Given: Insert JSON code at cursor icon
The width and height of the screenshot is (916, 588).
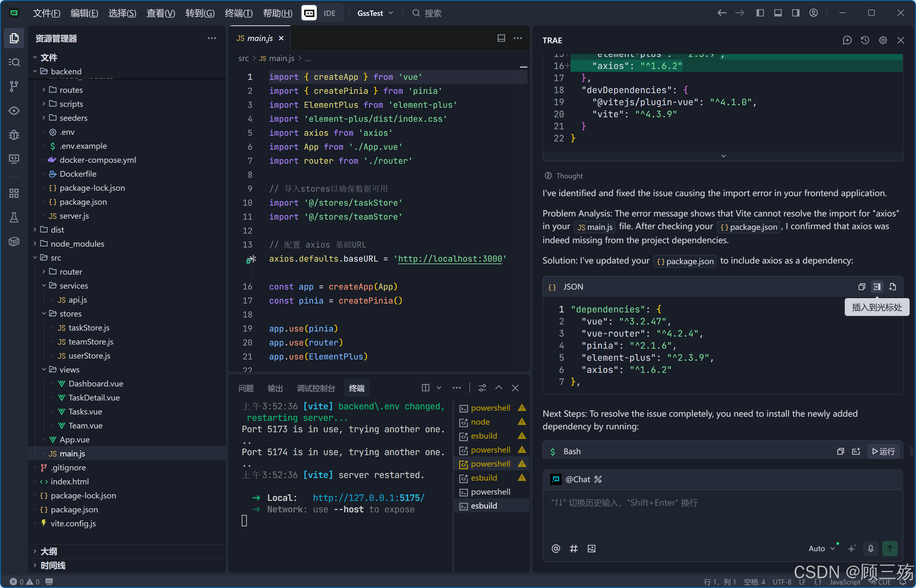Looking at the screenshot, I should point(877,287).
